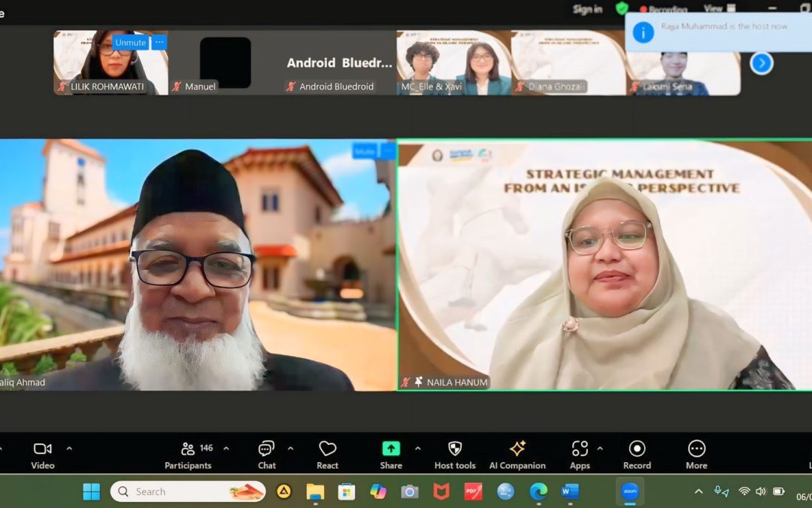Select the LILIK ROHMAWATI video thumbnail
The image size is (812, 508).
[111, 62]
